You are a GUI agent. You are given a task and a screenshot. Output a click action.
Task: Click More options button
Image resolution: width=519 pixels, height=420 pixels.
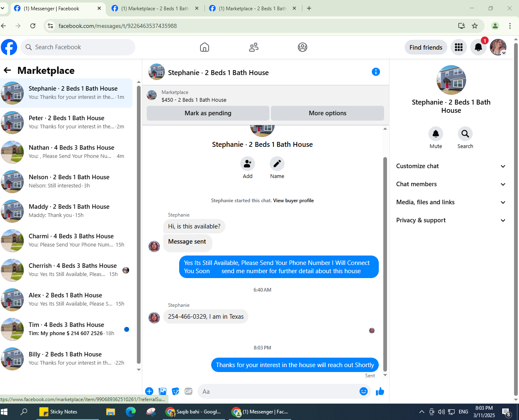tap(328, 113)
